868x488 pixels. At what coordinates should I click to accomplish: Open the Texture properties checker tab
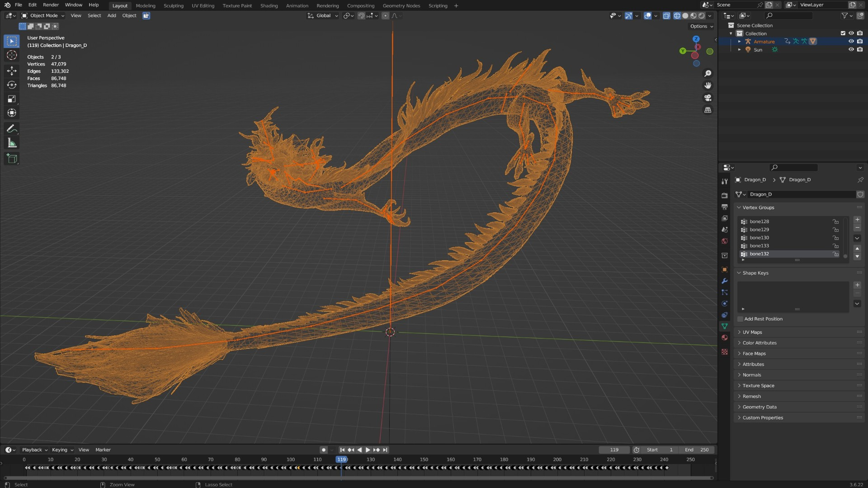725,352
